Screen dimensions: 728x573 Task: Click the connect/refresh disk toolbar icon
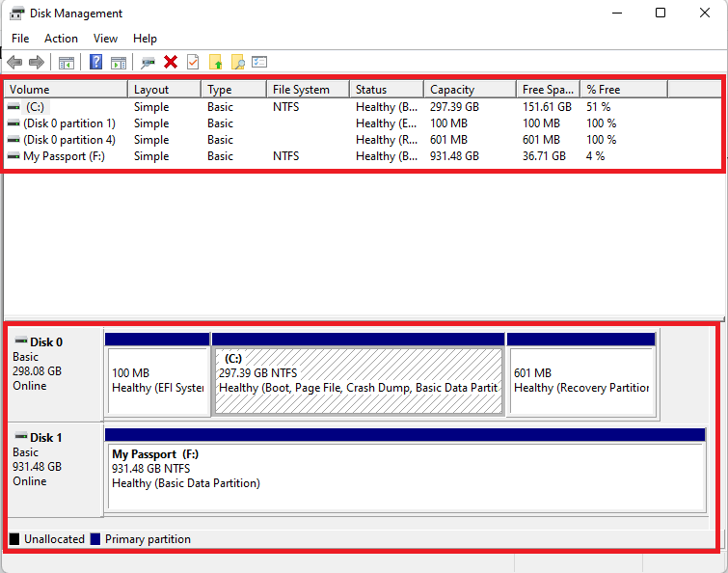148,63
